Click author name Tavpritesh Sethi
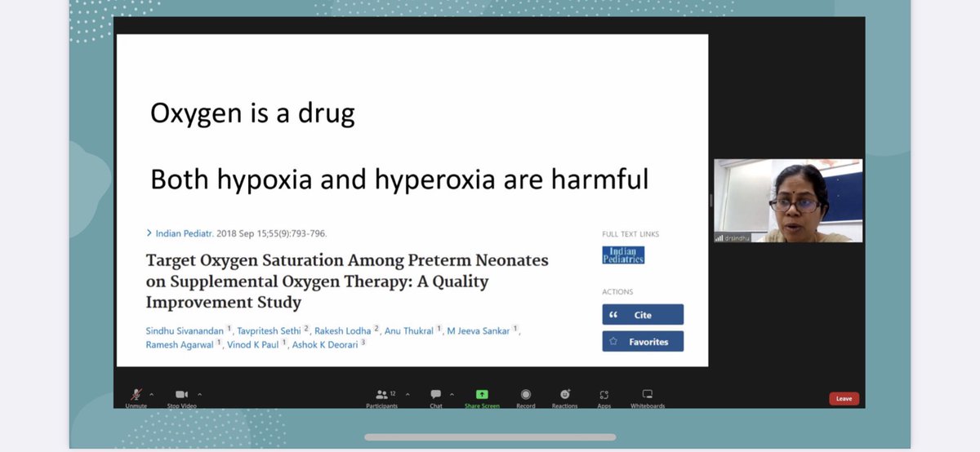This screenshot has width=980, height=452. point(269,330)
